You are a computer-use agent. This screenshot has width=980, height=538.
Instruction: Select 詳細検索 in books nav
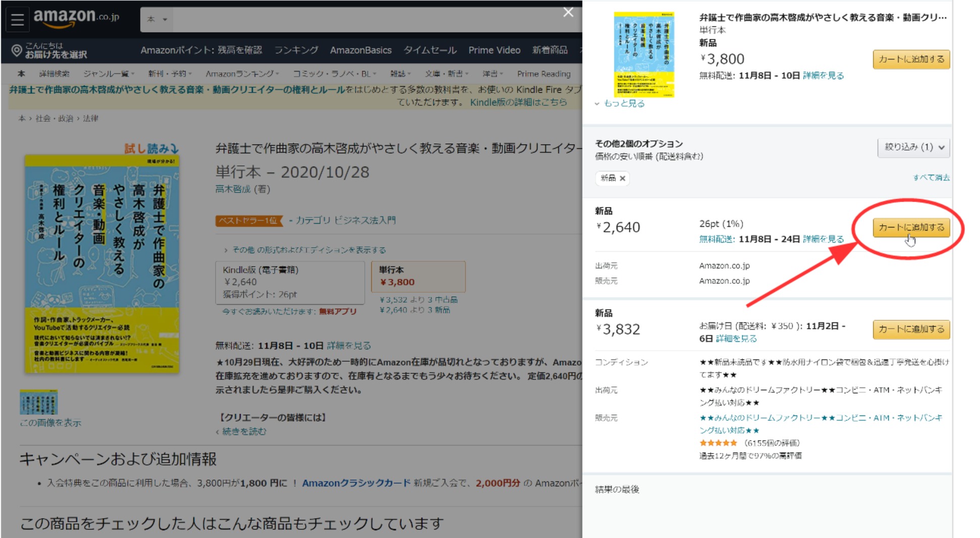55,74
